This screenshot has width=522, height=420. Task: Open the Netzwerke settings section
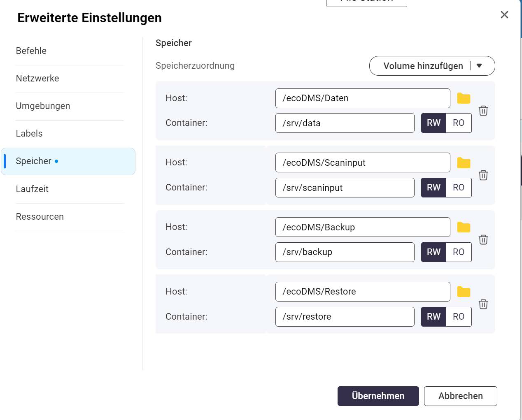37,79
